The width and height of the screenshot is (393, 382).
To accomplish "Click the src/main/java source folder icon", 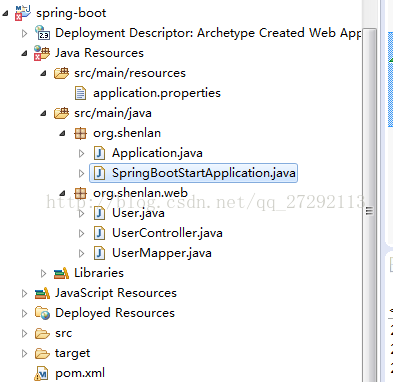I will [62, 113].
